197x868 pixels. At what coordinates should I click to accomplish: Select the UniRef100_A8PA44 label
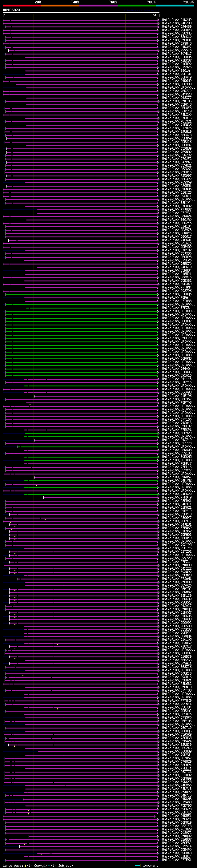(x=177, y=297)
